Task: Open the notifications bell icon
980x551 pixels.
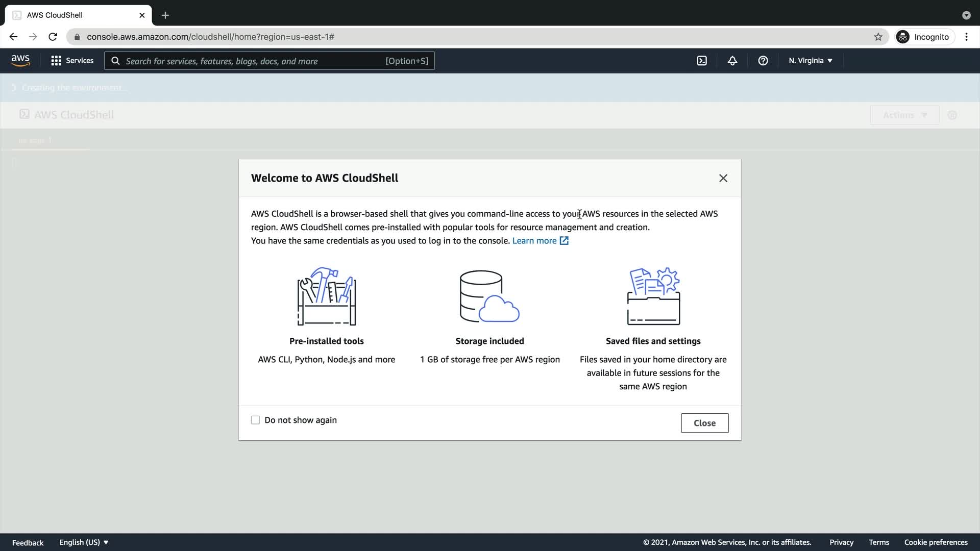Action: pos(732,61)
